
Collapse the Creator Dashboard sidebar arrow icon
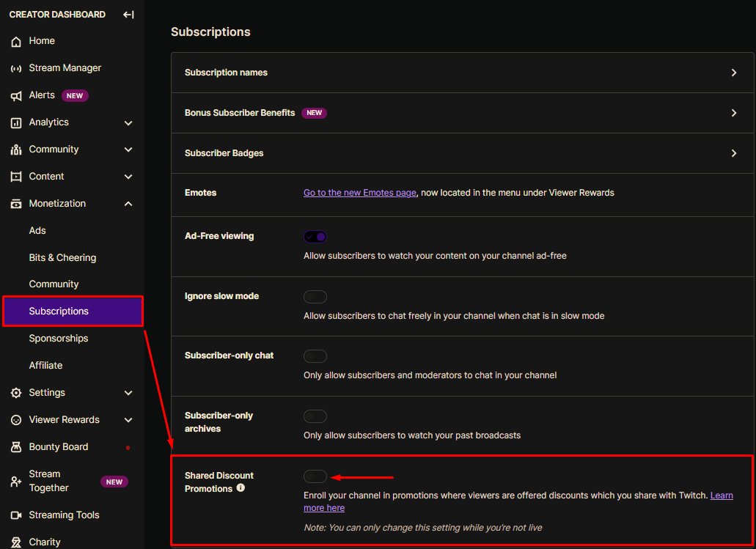[128, 15]
